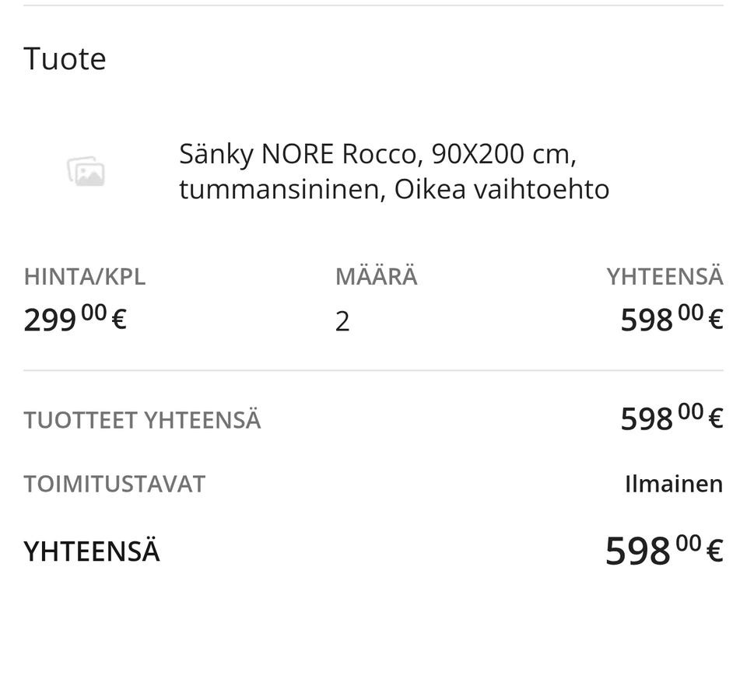747x700 pixels.
Task: Click the unit price 299,00 €
Action: (75, 319)
